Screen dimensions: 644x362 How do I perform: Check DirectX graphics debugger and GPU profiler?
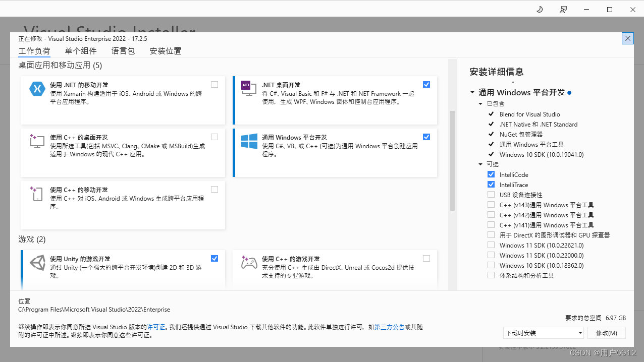point(491,235)
